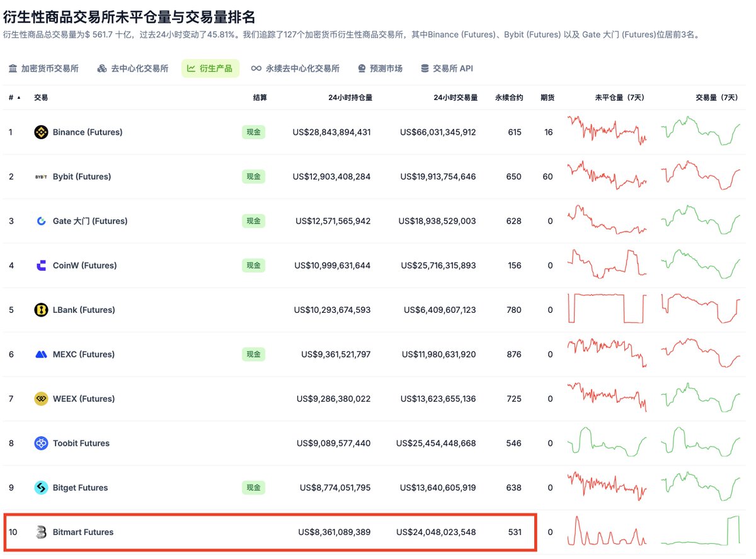Sort by 结算 column header
Image resolution: width=756 pixels, height=559 pixels.
[260, 98]
